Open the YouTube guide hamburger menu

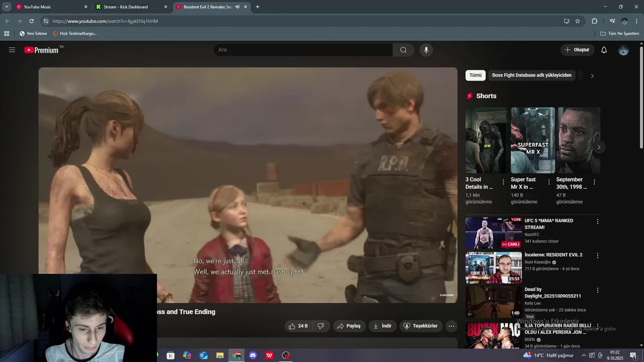click(12, 50)
